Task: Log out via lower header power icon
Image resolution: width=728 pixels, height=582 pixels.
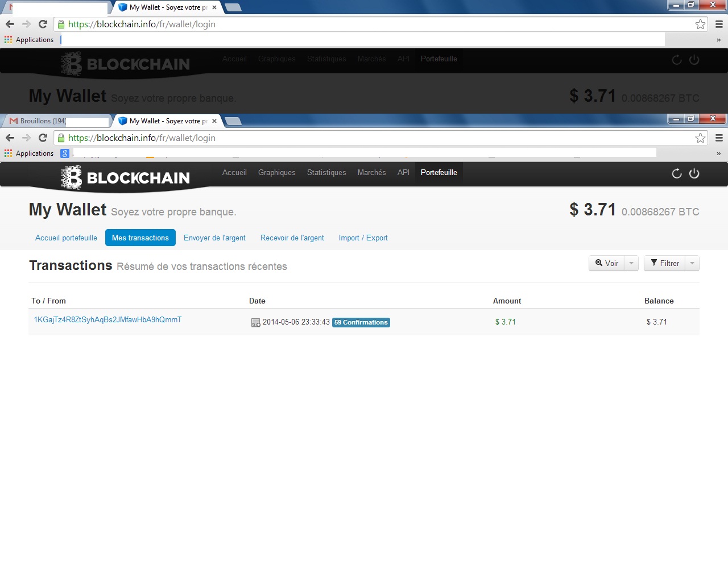Action: click(x=694, y=173)
